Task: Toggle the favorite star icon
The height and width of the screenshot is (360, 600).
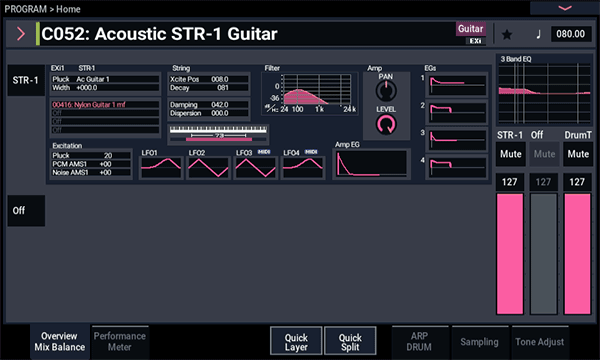Action: tap(507, 34)
